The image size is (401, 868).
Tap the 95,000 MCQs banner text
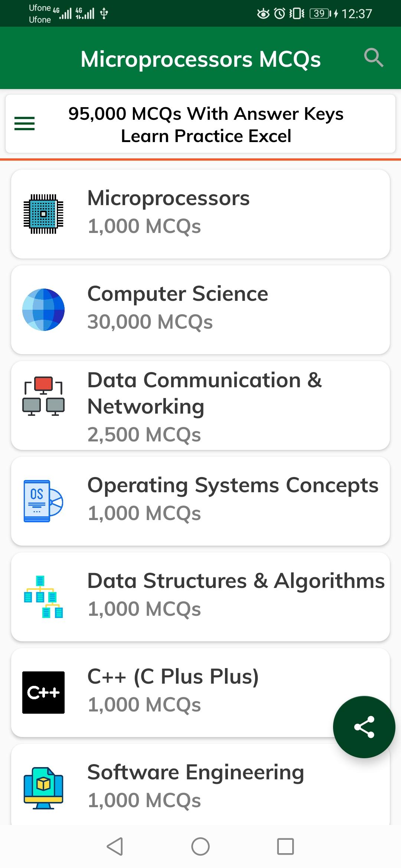pos(206,124)
